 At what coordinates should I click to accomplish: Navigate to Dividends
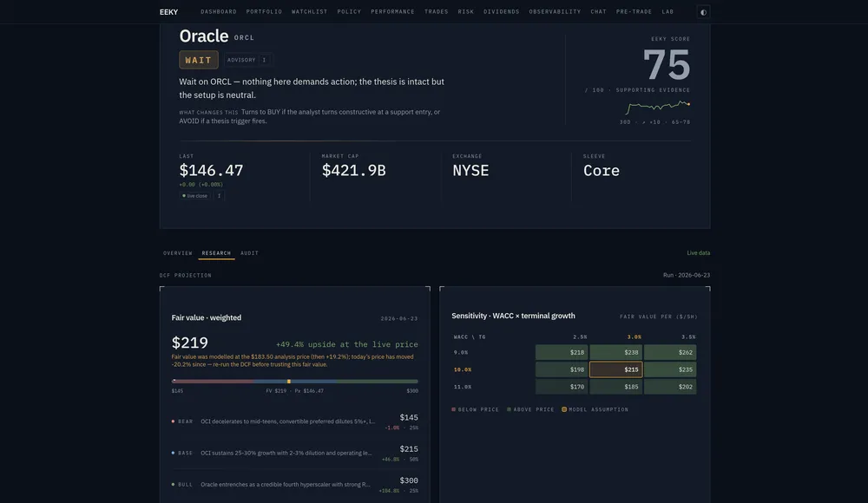502,11
